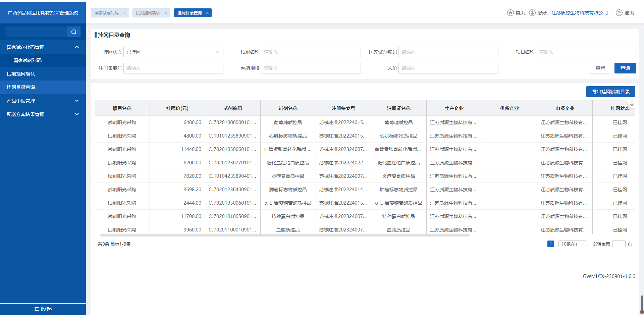Click page number 1 button

551,244
